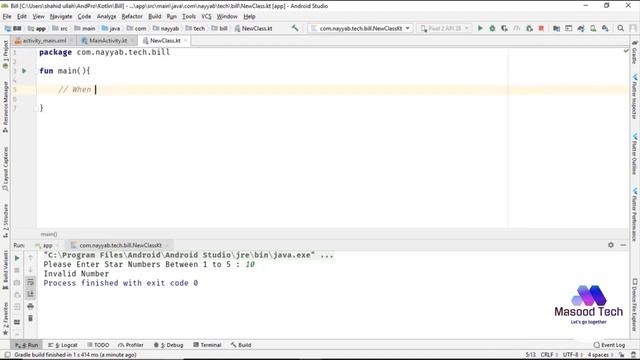Viewport: 640px width, 360px height.
Task: Open the Edit menu
Action: coord(22,16)
